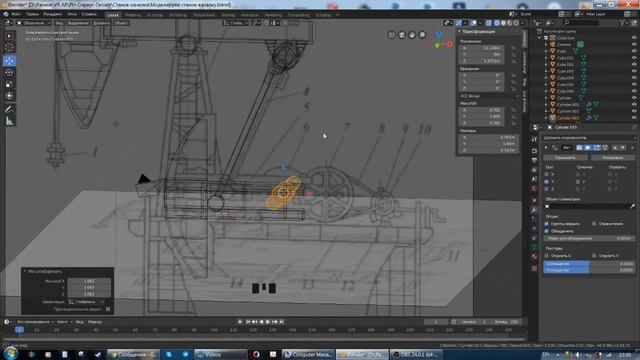Open the File menu
The width and height of the screenshot is (640, 360).
16,14
